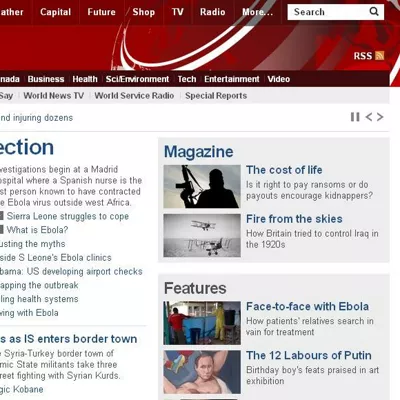
Task: Open Fire from the skies biplane thumbnail
Action: 202,235
